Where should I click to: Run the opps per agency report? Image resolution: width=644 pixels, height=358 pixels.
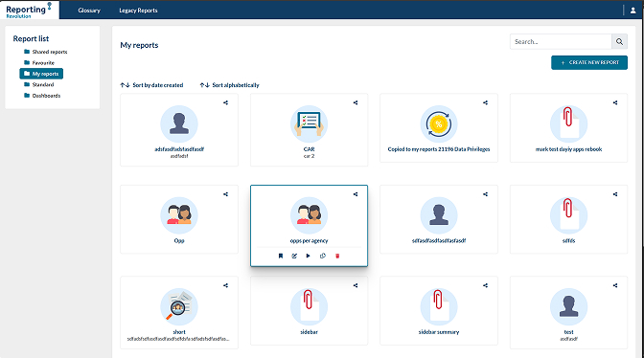(308, 256)
